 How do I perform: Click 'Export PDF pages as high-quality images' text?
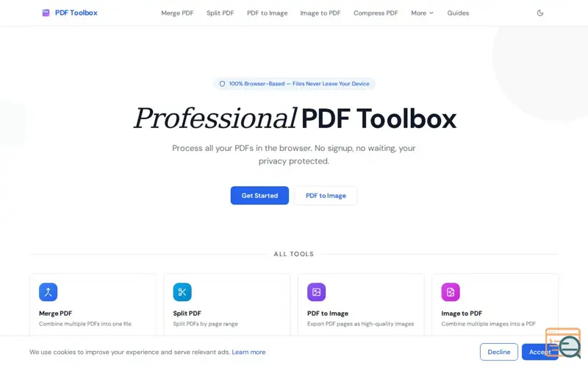tap(360, 324)
